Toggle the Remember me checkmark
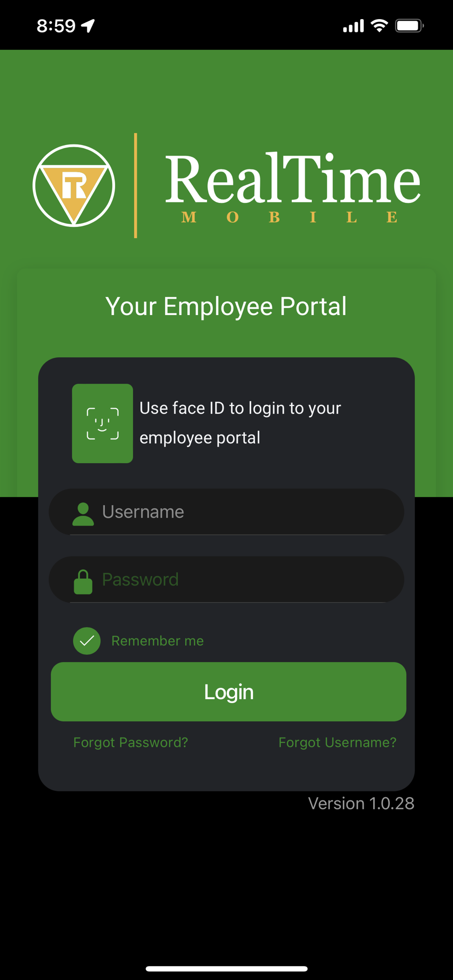This screenshot has height=980, width=453. pos(87,641)
